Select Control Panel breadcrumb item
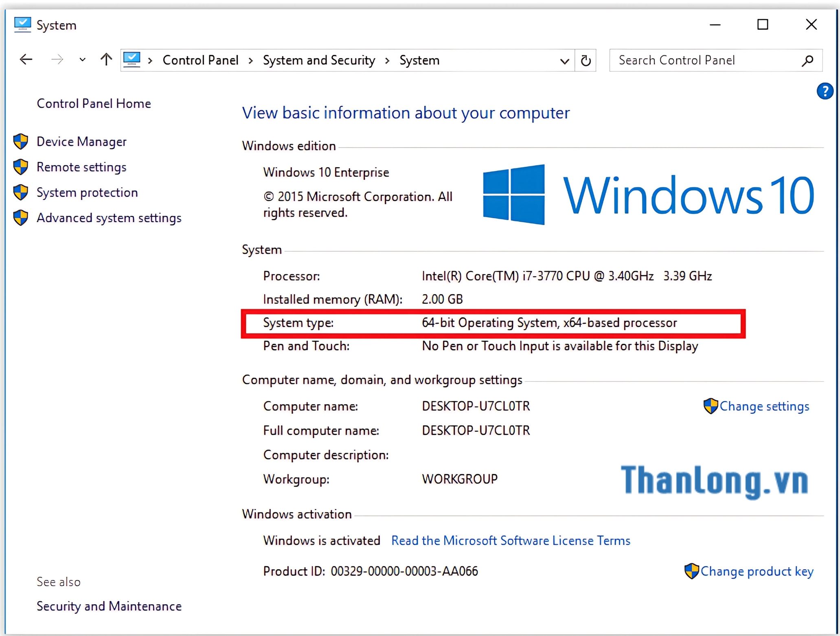The image size is (840, 636). click(200, 61)
